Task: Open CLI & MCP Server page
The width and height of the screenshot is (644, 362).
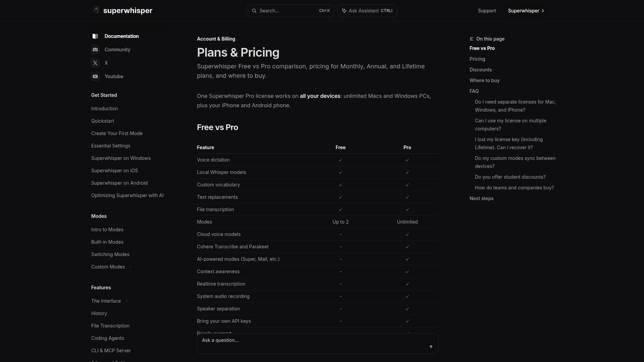Action: (x=111, y=351)
